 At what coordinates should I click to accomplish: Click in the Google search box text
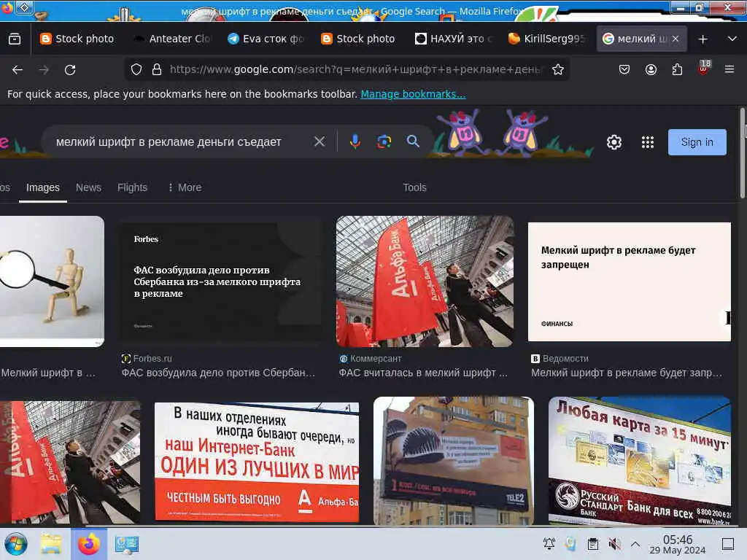coord(169,142)
